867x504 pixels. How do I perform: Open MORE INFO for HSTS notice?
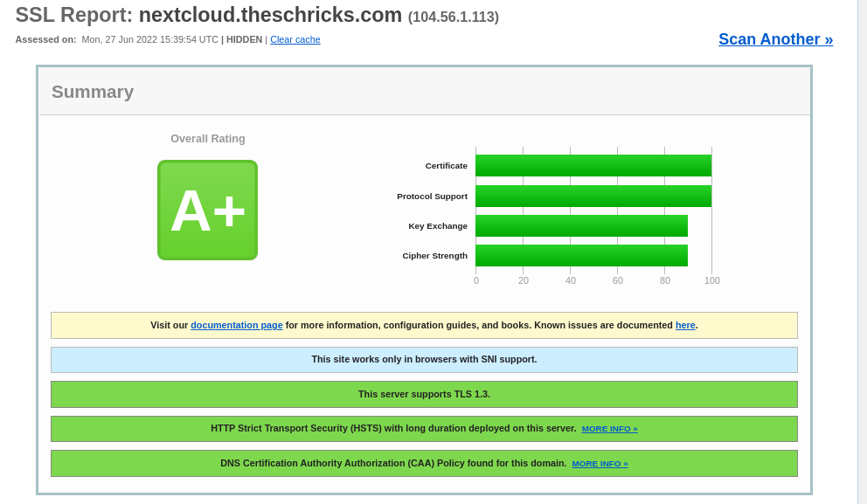click(x=609, y=429)
